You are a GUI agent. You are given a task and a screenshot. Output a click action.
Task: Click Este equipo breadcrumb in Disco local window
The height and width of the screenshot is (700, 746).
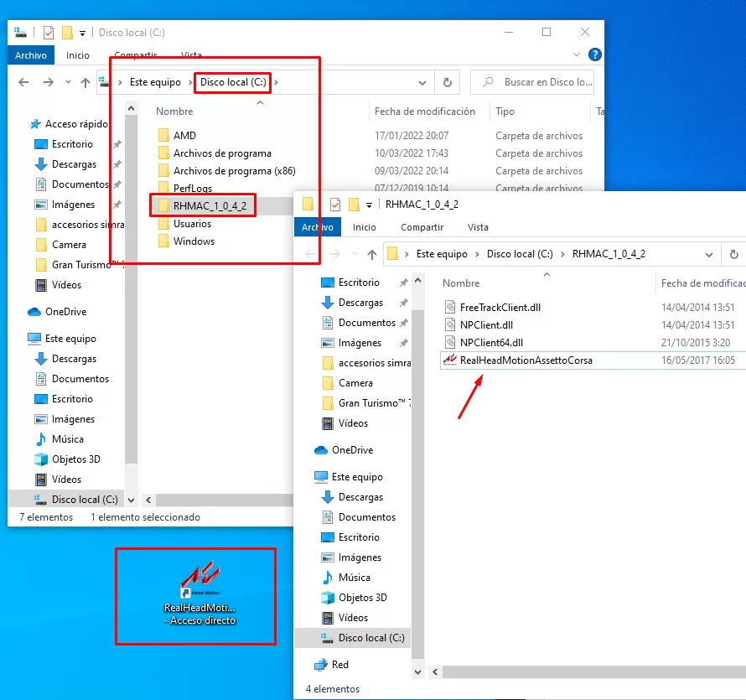(x=155, y=82)
